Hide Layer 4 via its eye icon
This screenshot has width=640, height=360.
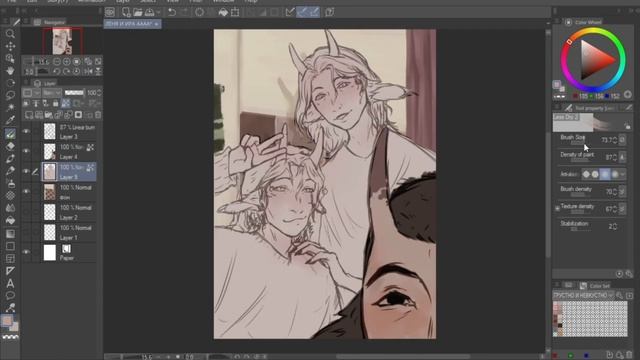[26, 151]
